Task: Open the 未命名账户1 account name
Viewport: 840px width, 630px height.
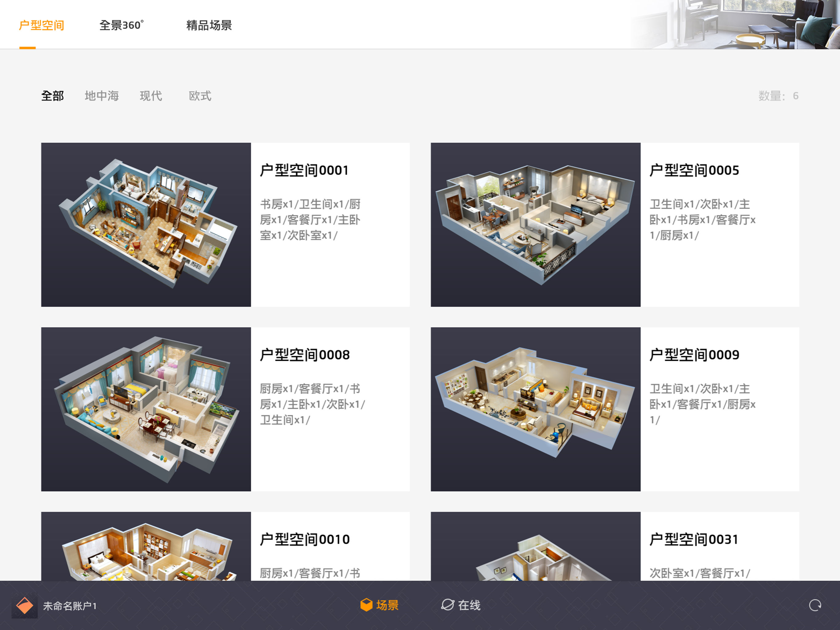Action: (70, 606)
